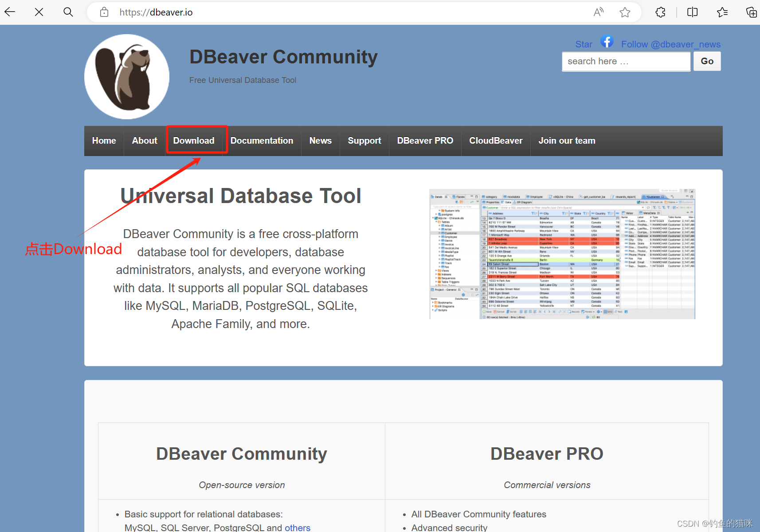Click 'Universal Database Tool' heading
This screenshot has height=532, width=760.
click(x=241, y=196)
